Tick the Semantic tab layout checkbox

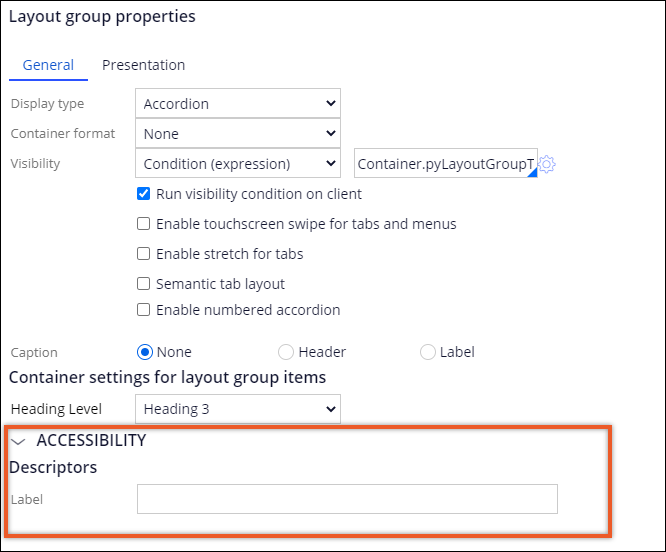144,284
